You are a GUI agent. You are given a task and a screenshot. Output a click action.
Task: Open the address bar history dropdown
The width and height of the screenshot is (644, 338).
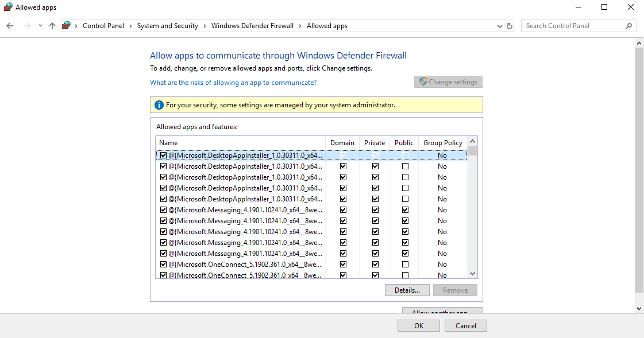[499, 26]
